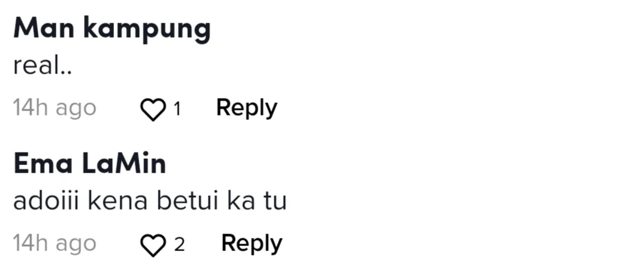Like Ema LaMin's comment with the heart
The image size is (644, 273).
point(153,245)
